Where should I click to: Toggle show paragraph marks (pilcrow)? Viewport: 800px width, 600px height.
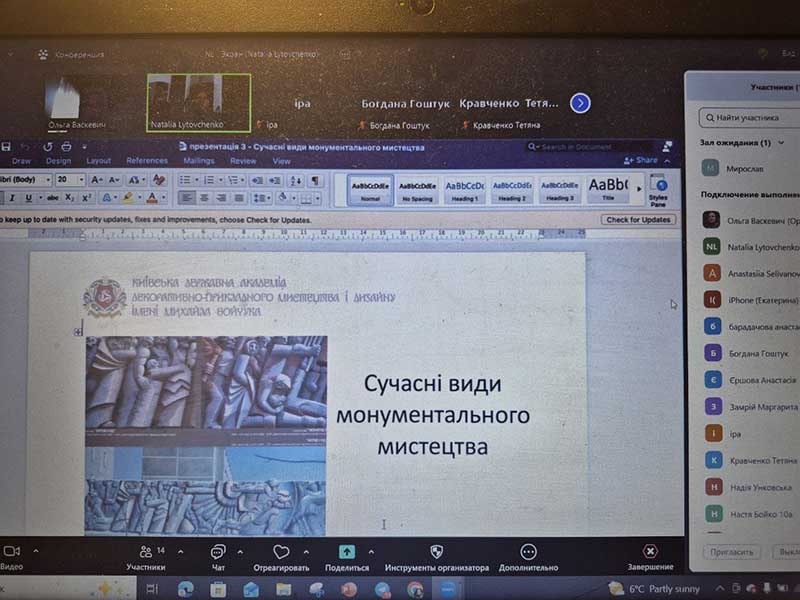point(315,180)
